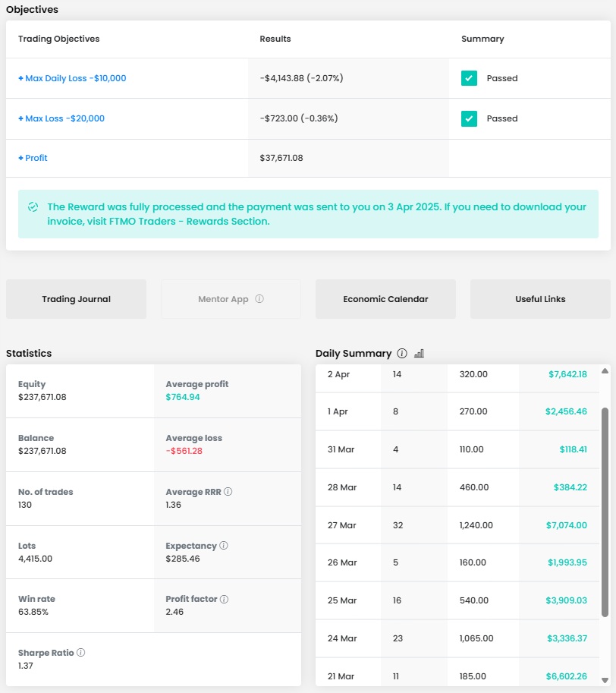Click the Sharpe Ratio info icon
Image resolution: width=616 pixels, height=693 pixels.
point(80,653)
